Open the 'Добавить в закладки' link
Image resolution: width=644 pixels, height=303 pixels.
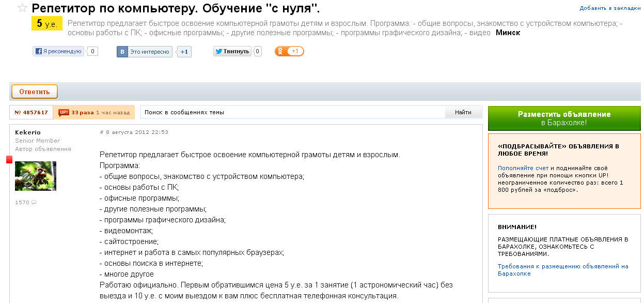(610, 8)
